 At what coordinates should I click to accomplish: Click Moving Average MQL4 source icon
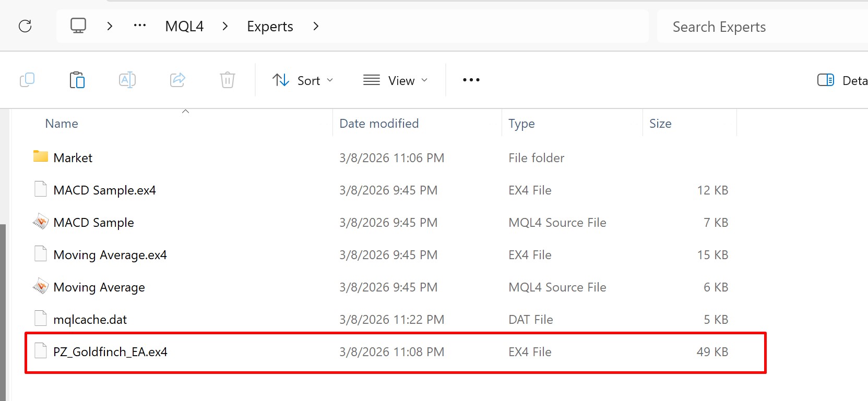coord(41,286)
